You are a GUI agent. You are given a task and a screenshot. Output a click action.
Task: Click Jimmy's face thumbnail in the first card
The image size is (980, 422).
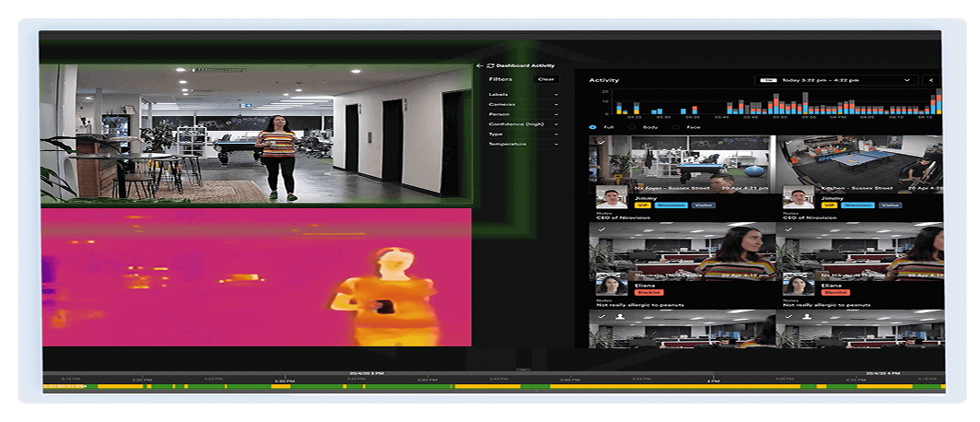point(612,197)
